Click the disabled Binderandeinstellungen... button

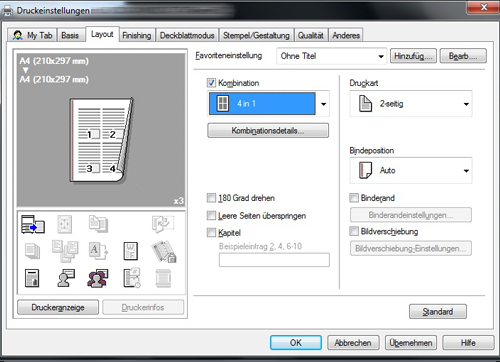tap(411, 215)
